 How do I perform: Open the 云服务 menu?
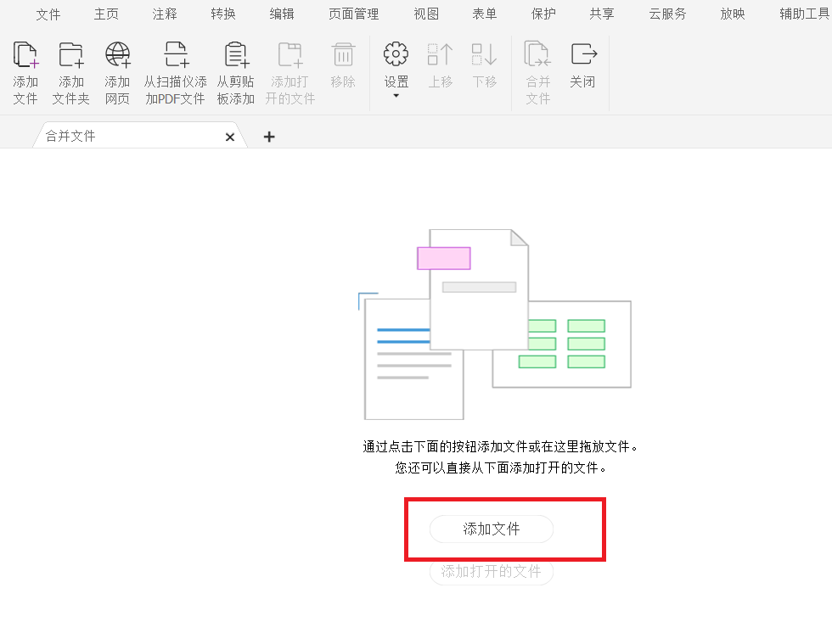point(667,14)
